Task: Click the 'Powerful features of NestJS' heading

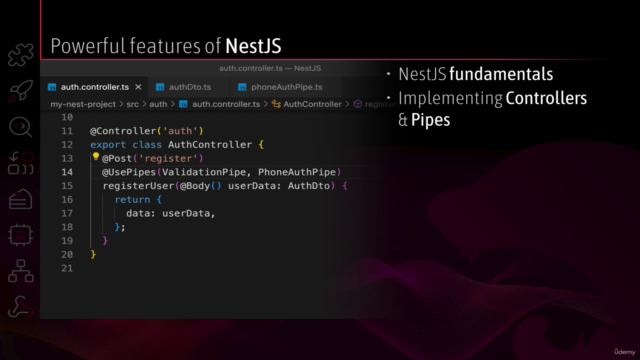Action: [x=166, y=46]
